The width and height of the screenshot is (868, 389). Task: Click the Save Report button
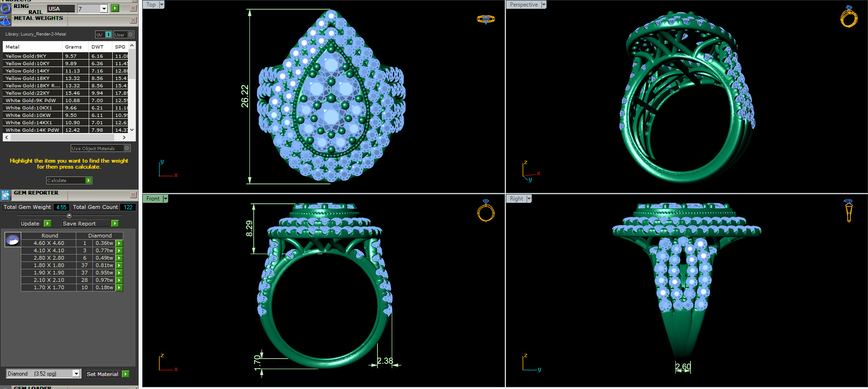tap(86, 224)
